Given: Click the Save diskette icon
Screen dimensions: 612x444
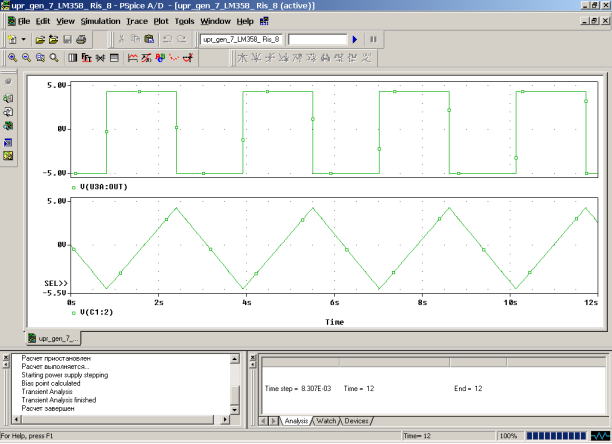Looking at the screenshot, I should (x=67, y=39).
